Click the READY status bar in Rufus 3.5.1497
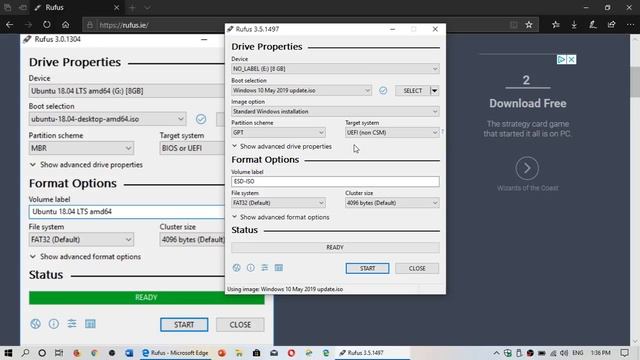 pos(335,247)
